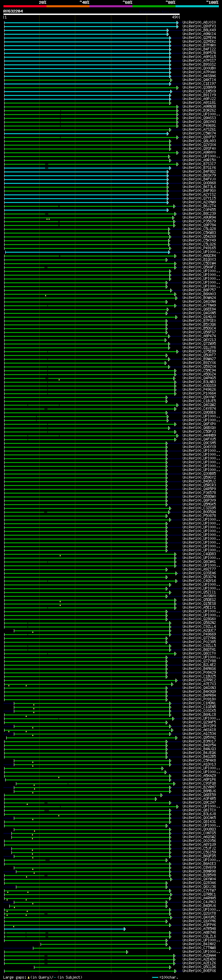Click the last hit label UniRef100_B0EPX6
Viewport: 222px width, 980px height.
pyautogui.click(x=199, y=971)
